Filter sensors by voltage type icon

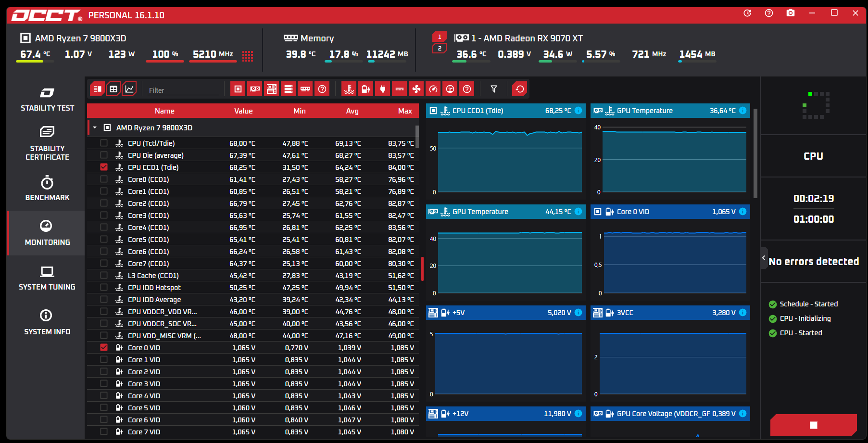pyautogui.click(x=366, y=89)
